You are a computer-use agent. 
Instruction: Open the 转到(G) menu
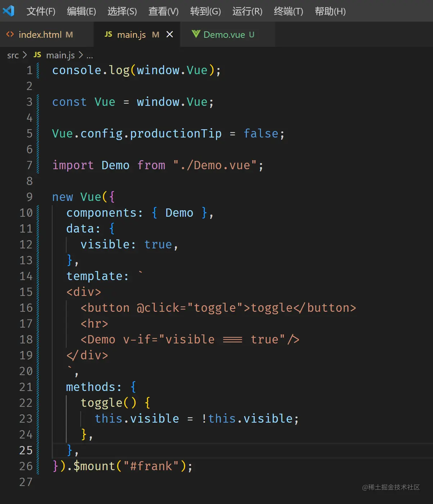(206, 12)
